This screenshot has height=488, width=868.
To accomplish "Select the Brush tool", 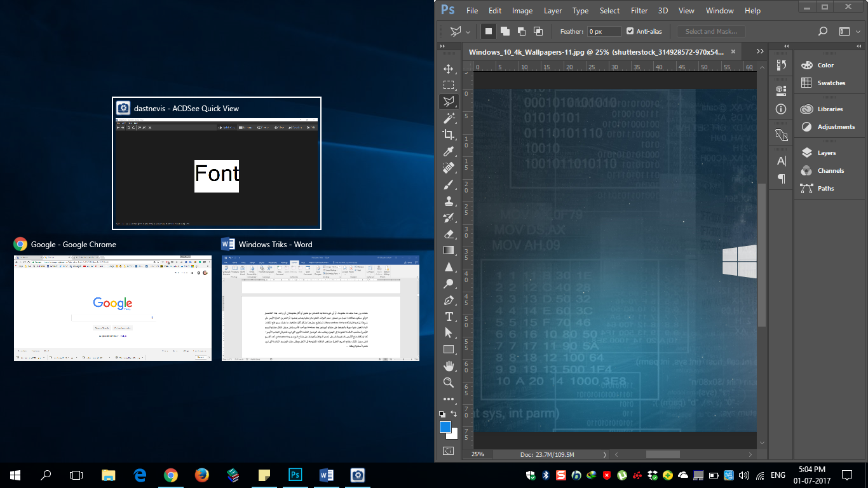I will (449, 184).
